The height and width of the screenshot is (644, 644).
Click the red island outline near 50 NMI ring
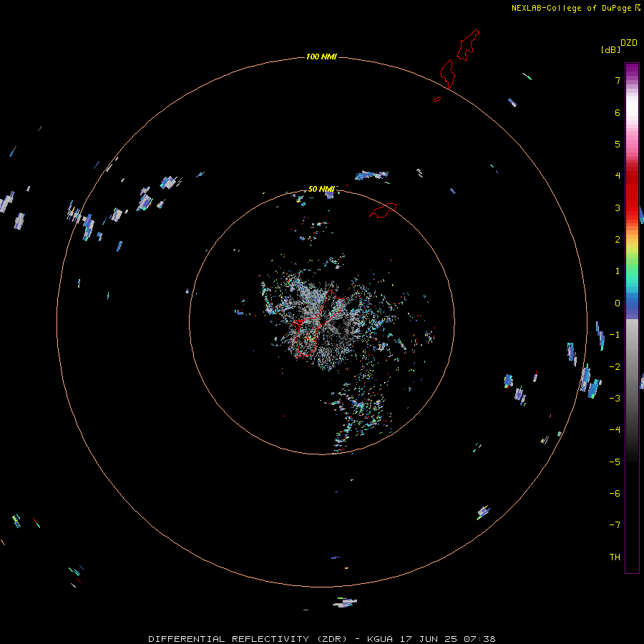[383, 210]
